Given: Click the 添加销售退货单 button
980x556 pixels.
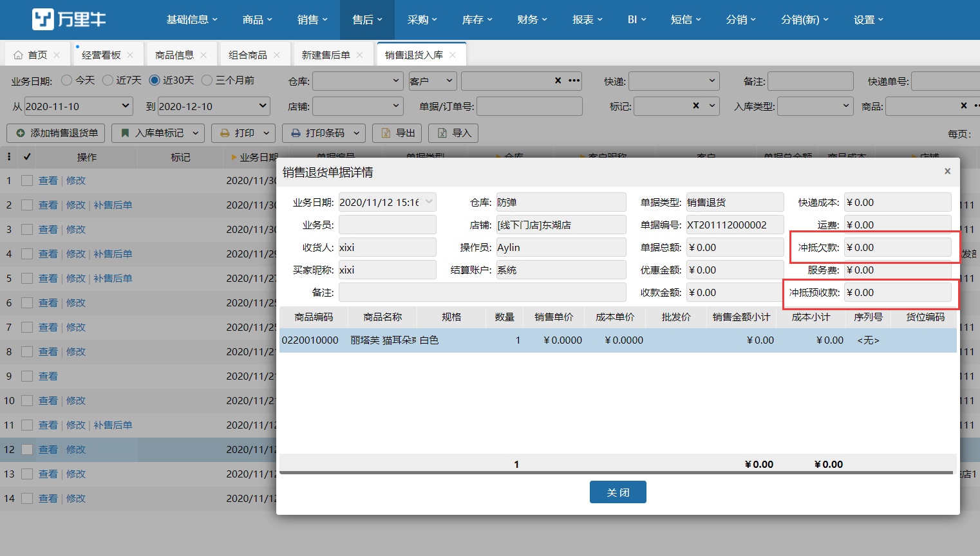Looking at the screenshot, I should coord(57,133).
